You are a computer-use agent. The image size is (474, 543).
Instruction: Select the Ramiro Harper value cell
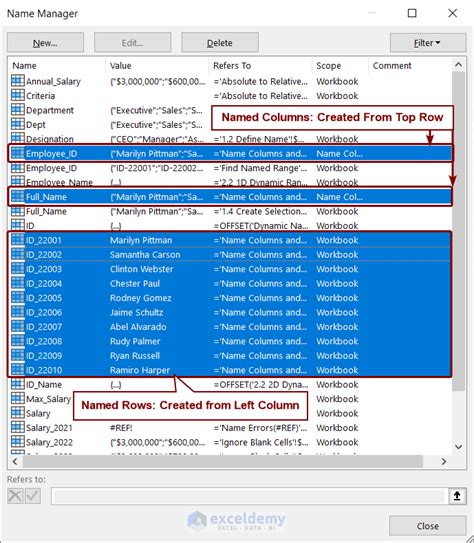click(x=140, y=370)
